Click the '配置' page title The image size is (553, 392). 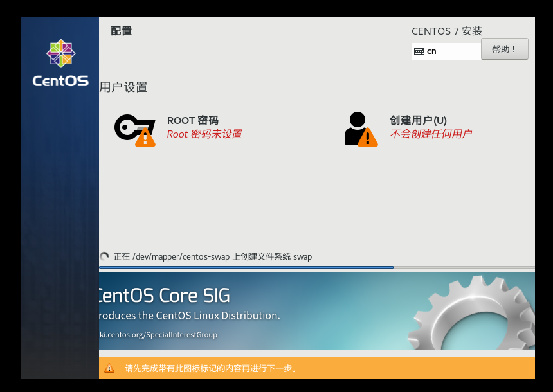[x=122, y=31]
